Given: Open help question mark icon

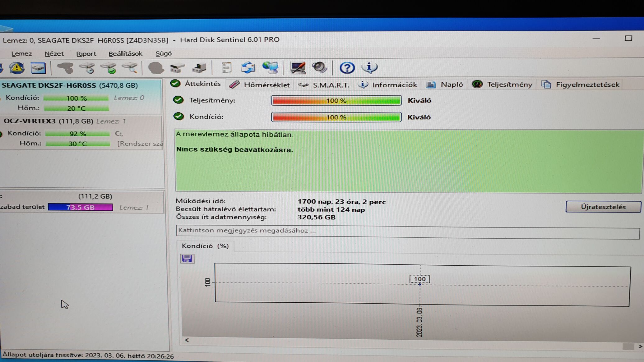Looking at the screenshot, I should pos(347,68).
